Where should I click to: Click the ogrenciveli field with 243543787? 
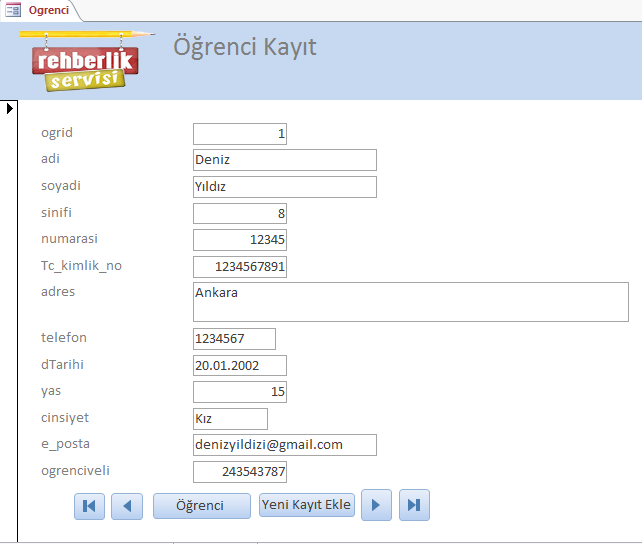[240, 472]
